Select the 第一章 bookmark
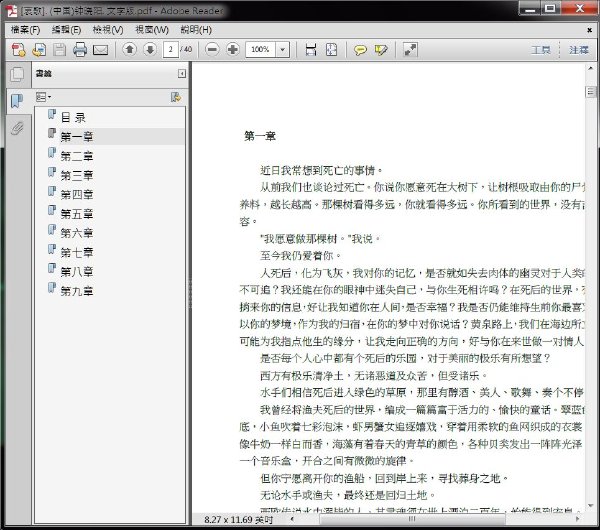The height and width of the screenshot is (530, 600). (x=77, y=137)
